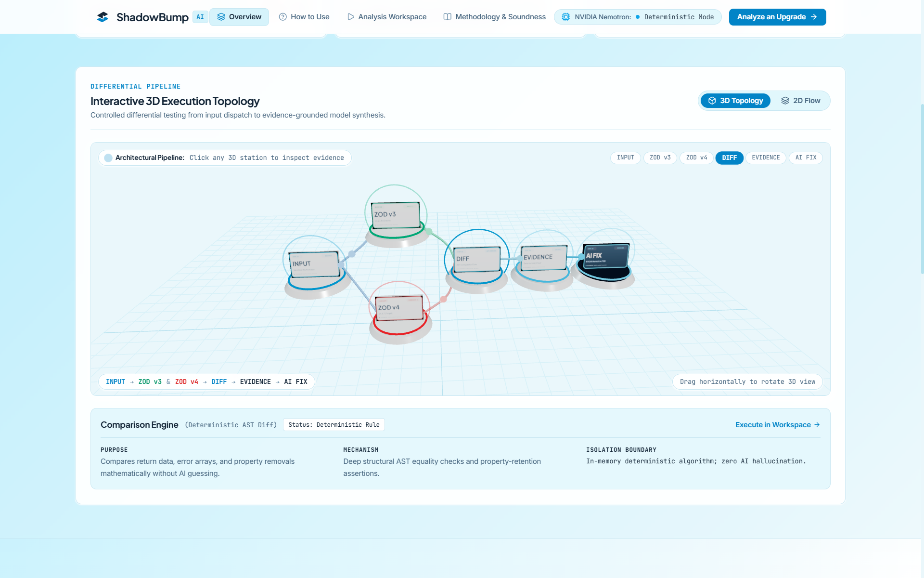Click the DIFF label in pipeline breadcrumb

click(x=219, y=382)
